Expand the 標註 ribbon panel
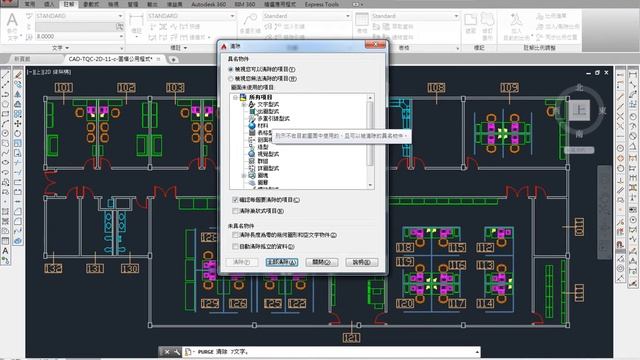The height and width of the screenshot is (360, 640). 178,48
